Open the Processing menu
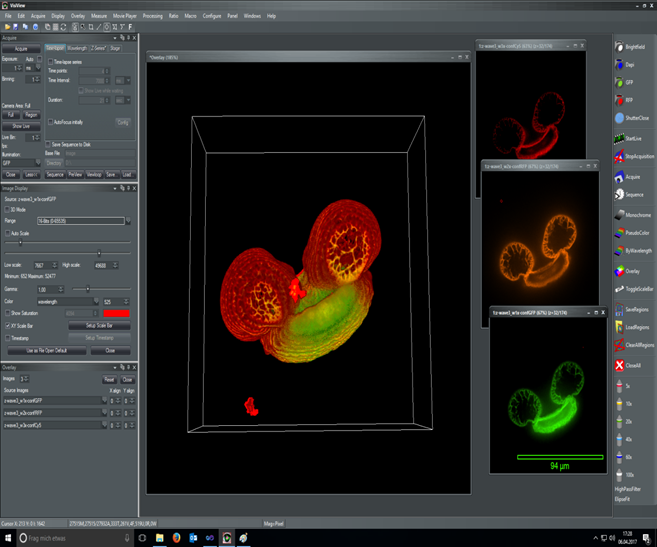The height and width of the screenshot is (547, 657). pyautogui.click(x=152, y=16)
